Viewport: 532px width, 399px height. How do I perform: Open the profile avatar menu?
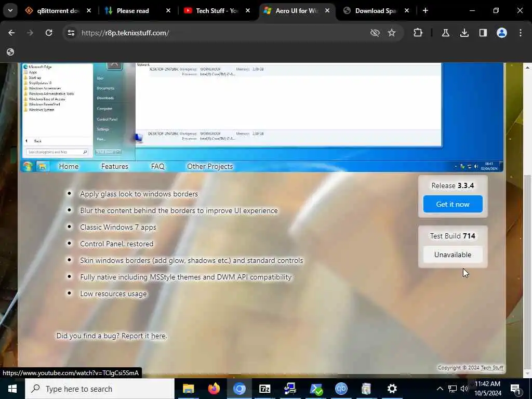coord(502,33)
